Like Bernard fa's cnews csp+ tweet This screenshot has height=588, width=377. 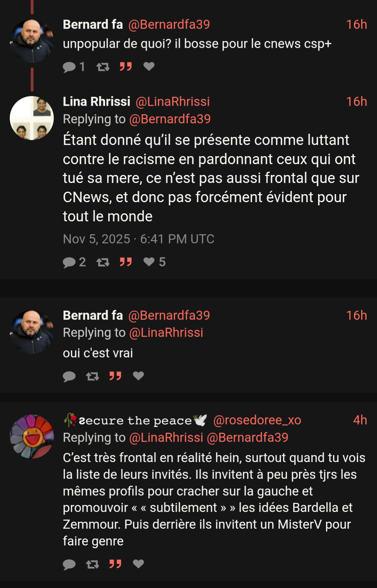149,66
